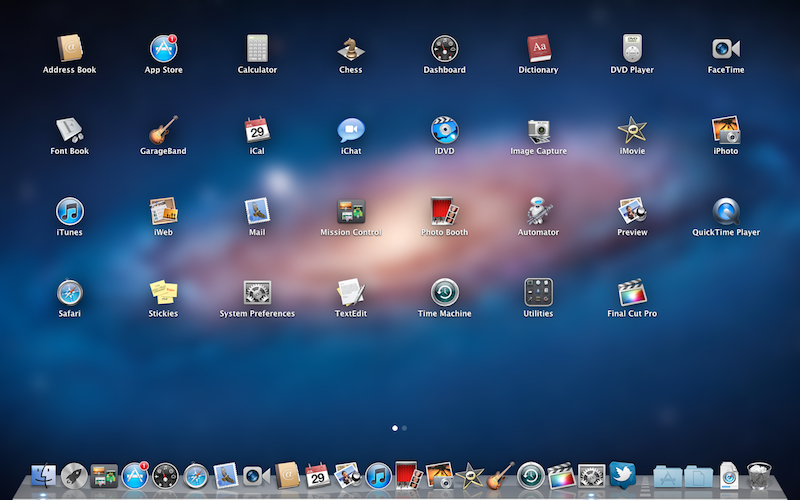This screenshot has width=800, height=500.
Task: Open Time Machine from the Dock
Action: [531, 476]
